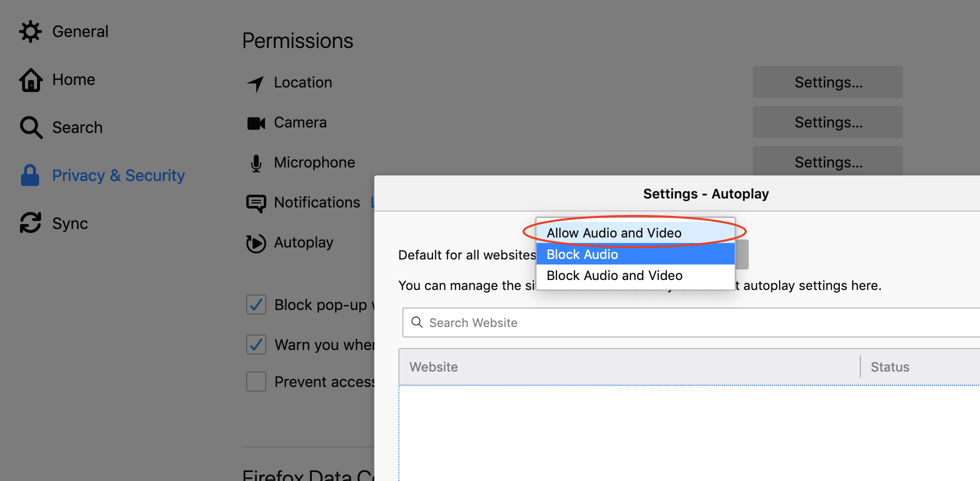The width and height of the screenshot is (980, 481).
Task: Open the General settings category
Action: [x=64, y=31]
